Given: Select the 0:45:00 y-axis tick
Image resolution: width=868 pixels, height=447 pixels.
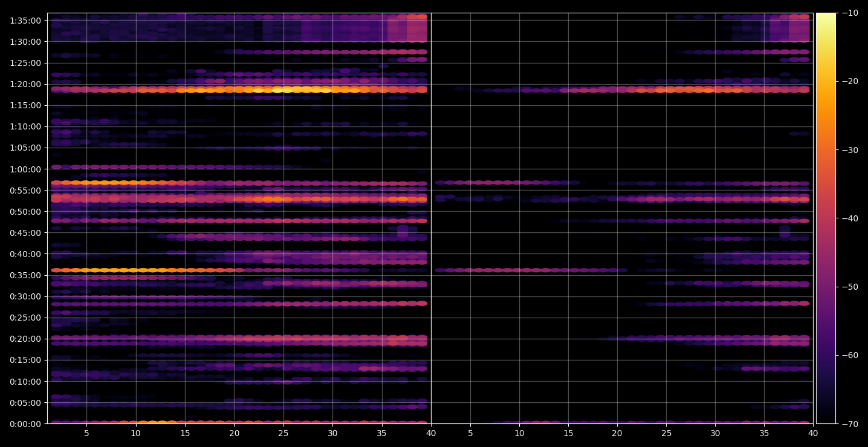Looking at the screenshot, I should pos(25,233).
